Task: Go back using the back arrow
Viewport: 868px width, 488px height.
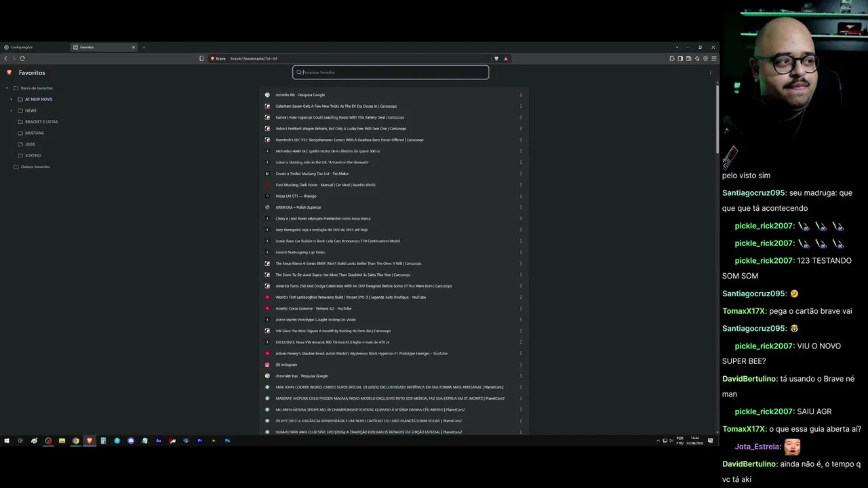Action: [x=5, y=58]
